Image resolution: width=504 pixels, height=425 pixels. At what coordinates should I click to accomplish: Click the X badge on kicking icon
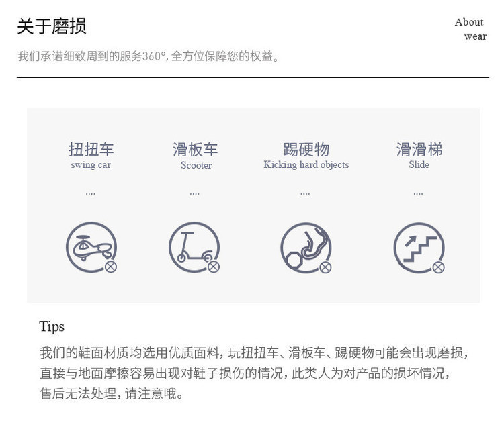325,267
